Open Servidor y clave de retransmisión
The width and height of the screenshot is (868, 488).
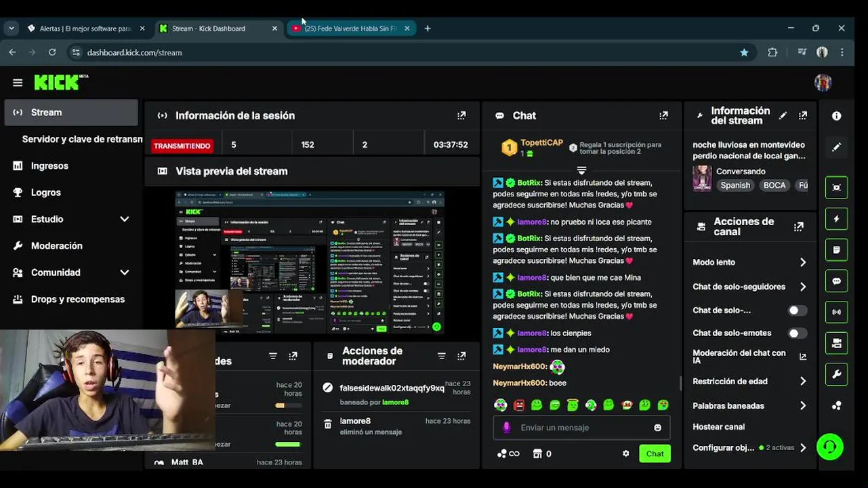click(x=81, y=139)
